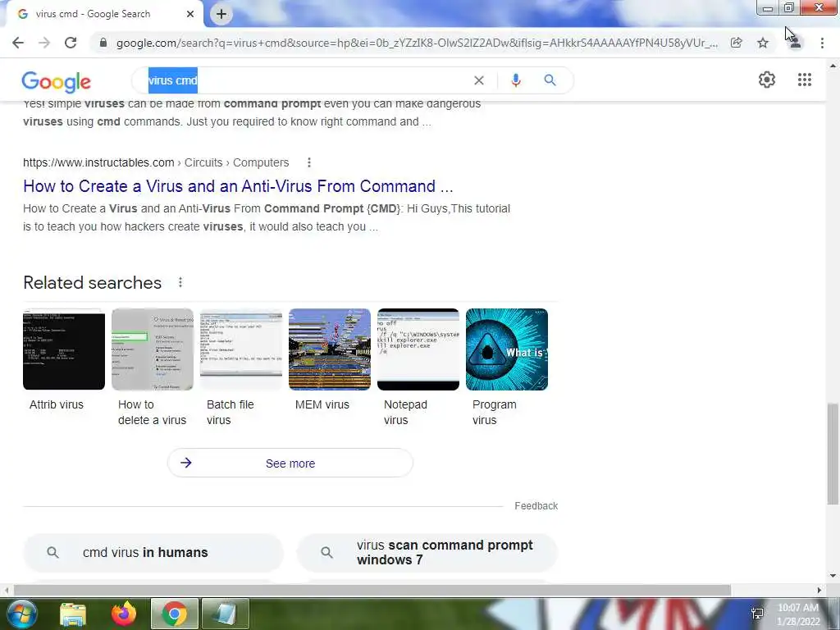Close the virus cmd search tab

(190, 14)
